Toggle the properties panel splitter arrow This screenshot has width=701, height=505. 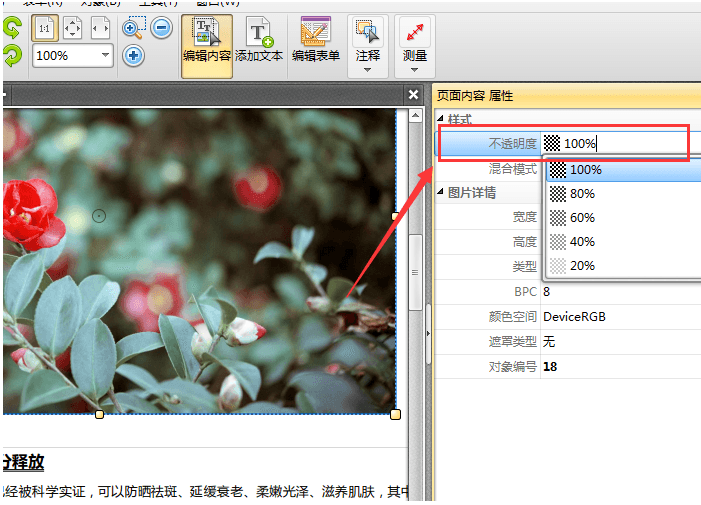428,333
